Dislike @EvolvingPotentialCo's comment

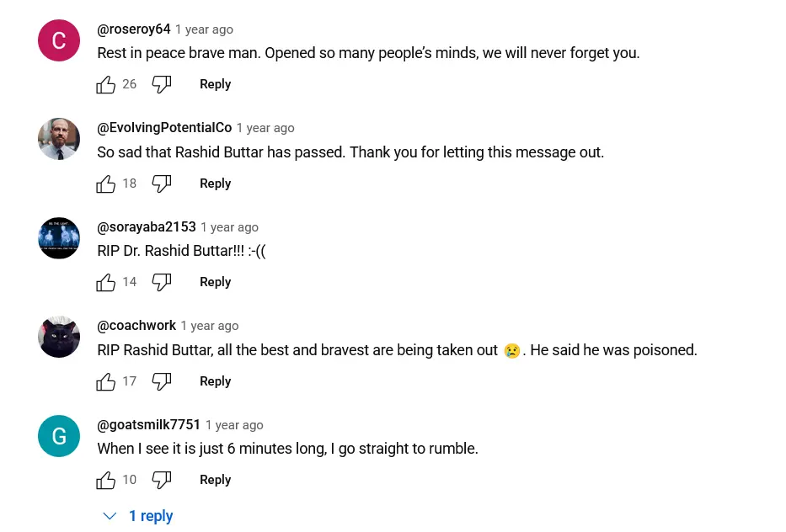(x=162, y=184)
